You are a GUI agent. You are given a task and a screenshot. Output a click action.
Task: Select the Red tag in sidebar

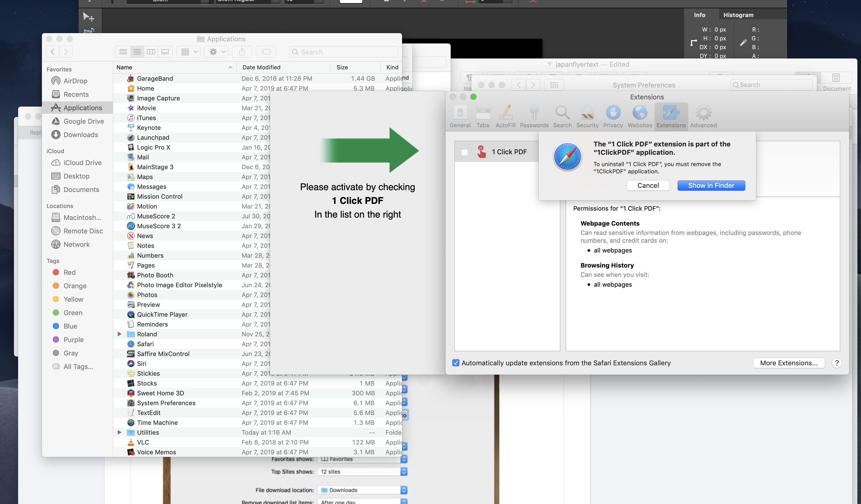pyautogui.click(x=69, y=272)
